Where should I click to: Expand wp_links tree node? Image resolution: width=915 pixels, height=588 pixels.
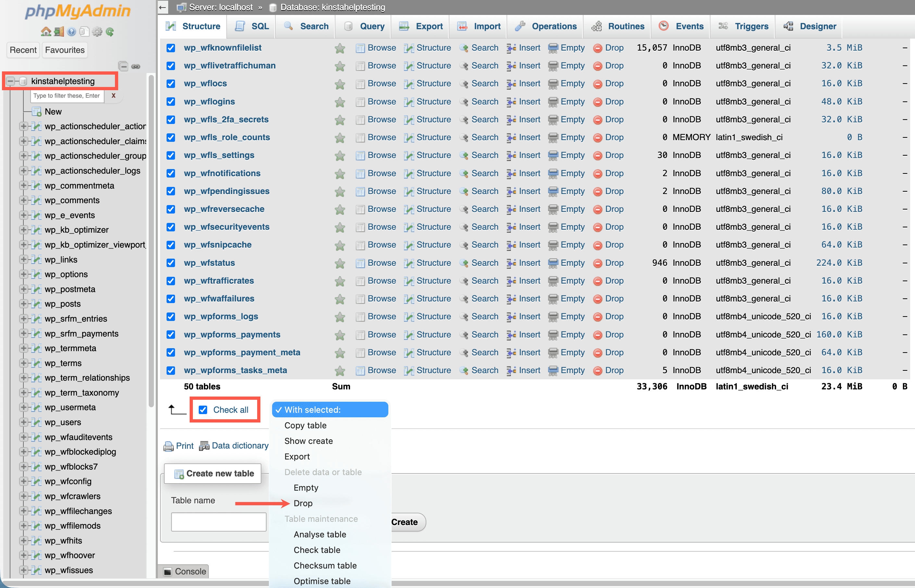(x=23, y=260)
